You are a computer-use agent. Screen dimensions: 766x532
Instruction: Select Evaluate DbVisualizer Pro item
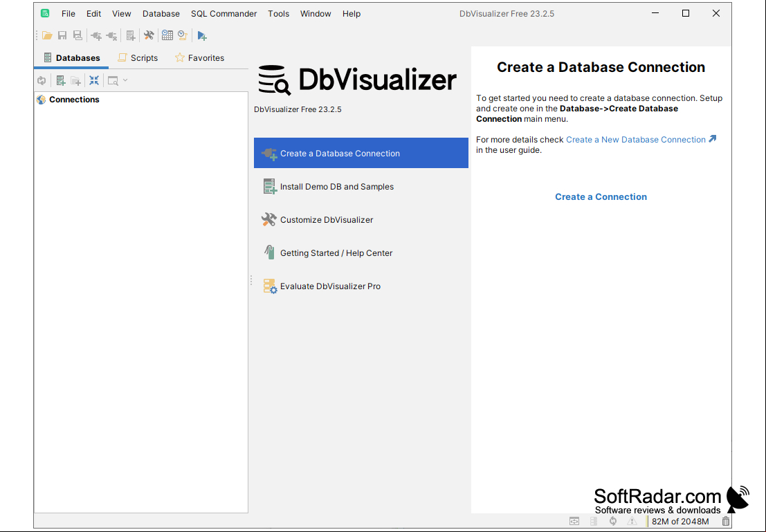(361, 286)
